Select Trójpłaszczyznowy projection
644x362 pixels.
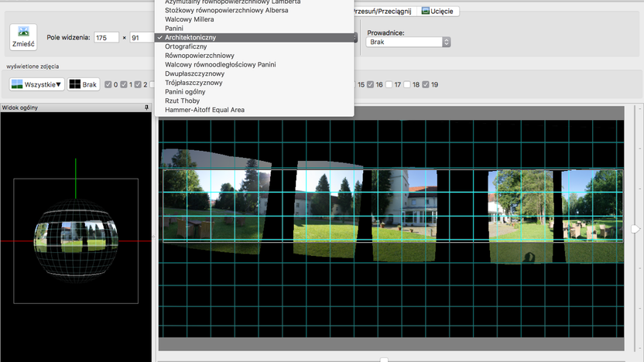[x=254, y=83]
